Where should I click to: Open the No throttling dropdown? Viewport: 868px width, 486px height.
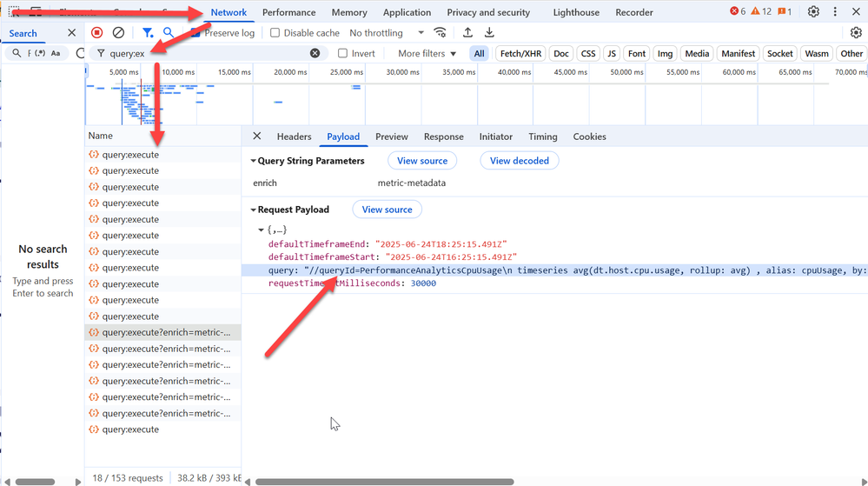387,33
